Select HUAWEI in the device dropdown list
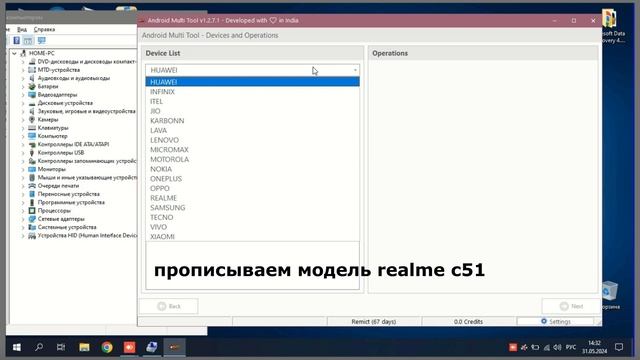 (x=252, y=82)
